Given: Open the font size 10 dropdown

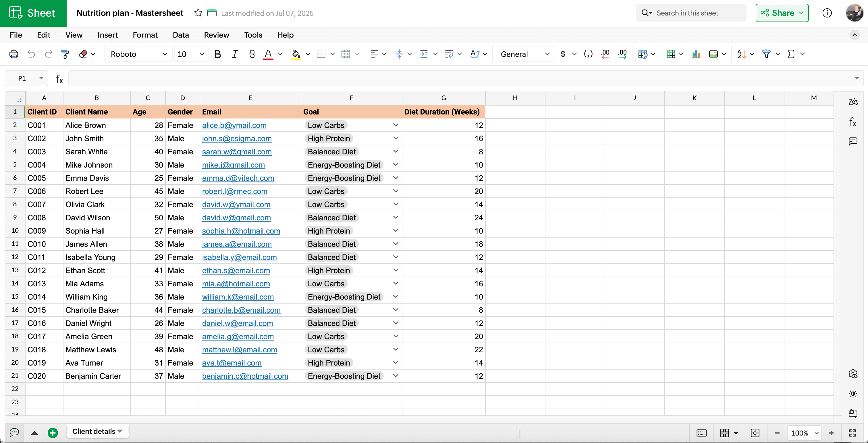Looking at the screenshot, I should [191, 54].
